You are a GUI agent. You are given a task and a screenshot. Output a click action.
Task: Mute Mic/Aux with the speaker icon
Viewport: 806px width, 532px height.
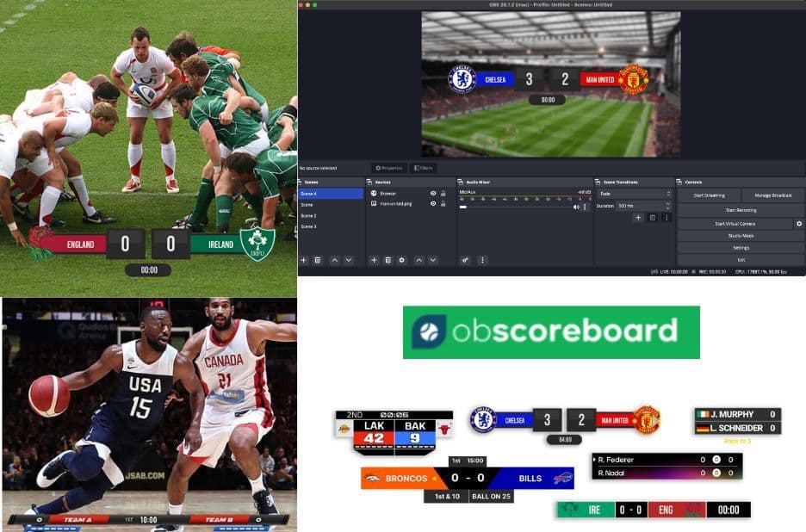pyautogui.click(x=576, y=207)
